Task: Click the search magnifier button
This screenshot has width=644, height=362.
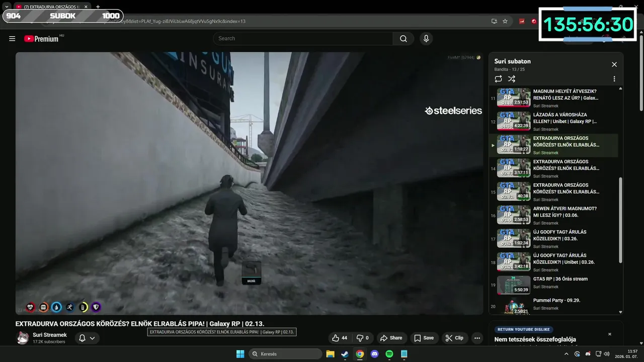Action: [x=404, y=39]
